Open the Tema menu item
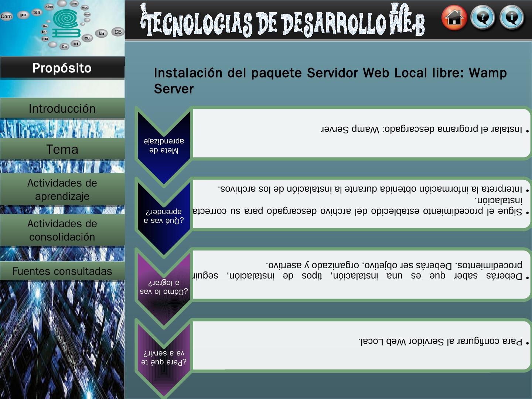532x399 pixels. click(62, 149)
